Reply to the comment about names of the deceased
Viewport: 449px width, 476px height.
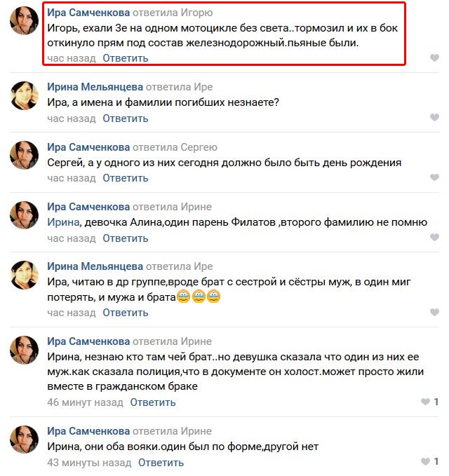click(126, 118)
